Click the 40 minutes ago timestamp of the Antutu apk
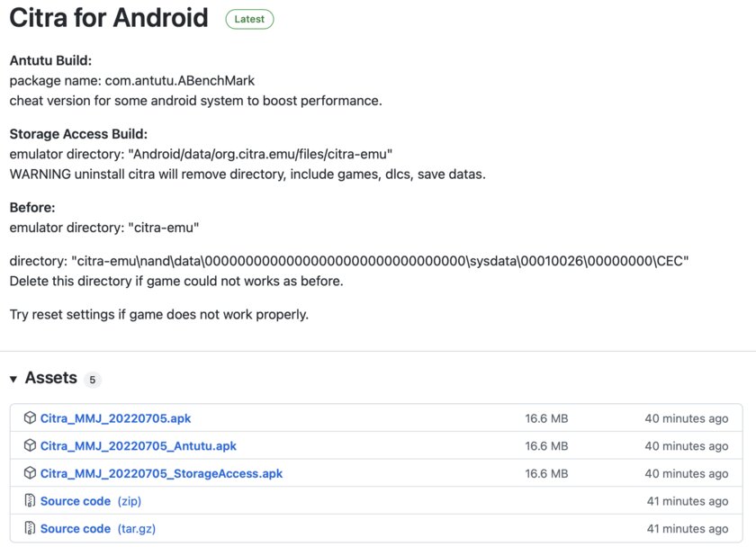 tap(687, 446)
